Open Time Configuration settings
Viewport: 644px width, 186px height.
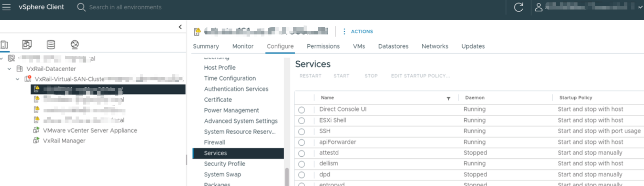point(230,78)
